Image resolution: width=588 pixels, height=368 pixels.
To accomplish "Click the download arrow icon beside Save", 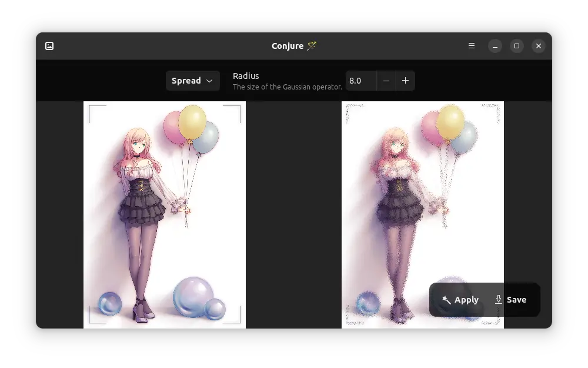I will tap(499, 299).
